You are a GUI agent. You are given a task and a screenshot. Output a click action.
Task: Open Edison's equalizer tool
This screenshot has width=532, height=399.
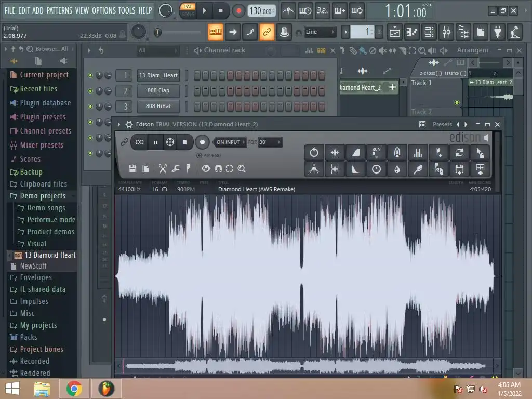(x=418, y=153)
